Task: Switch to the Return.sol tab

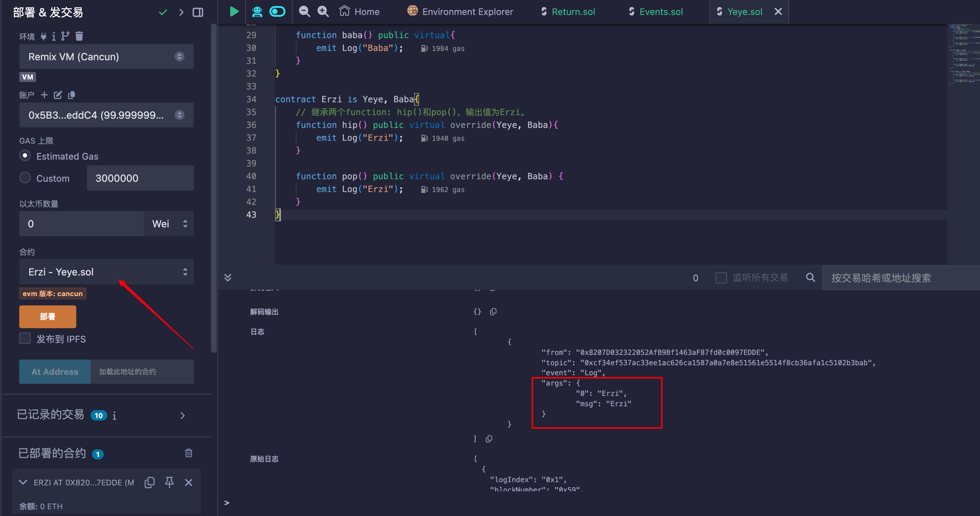Action: point(568,12)
